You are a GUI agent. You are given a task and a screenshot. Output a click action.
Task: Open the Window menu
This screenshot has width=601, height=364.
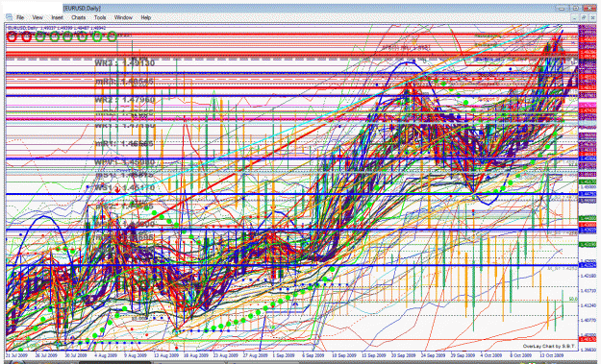coord(123,17)
